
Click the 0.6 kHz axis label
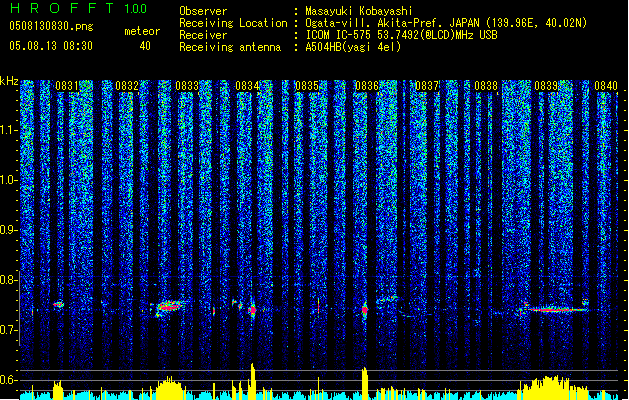8,380
